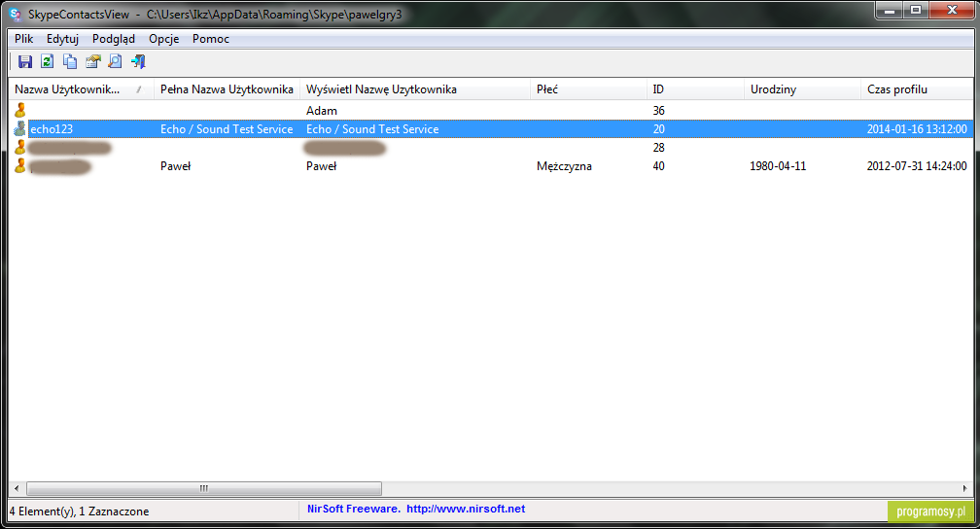Viewport: 980px width, 529px height.
Task: Click ID value 20
Action: pyautogui.click(x=659, y=129)
